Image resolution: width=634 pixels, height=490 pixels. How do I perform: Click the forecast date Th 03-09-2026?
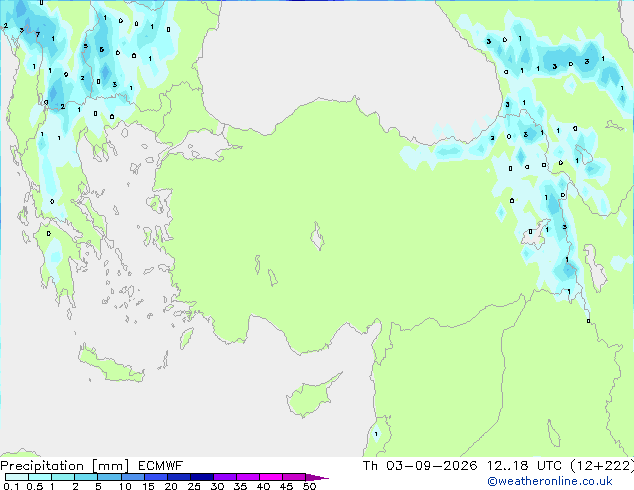point(420,466)
